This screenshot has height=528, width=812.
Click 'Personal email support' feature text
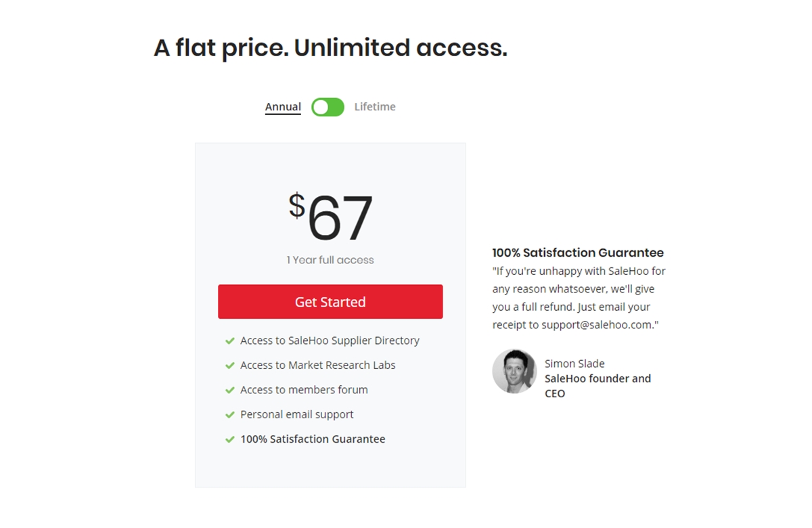pos(297,414)
